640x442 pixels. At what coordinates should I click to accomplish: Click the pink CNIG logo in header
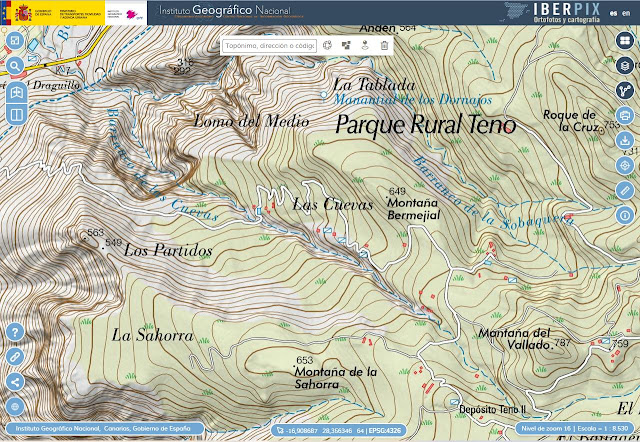coord(134,15)
